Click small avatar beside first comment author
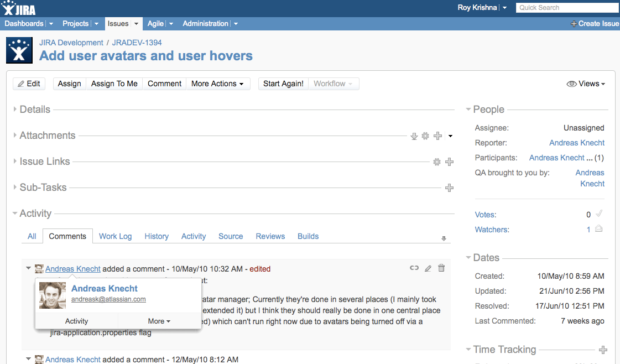 tap(39, 269)
